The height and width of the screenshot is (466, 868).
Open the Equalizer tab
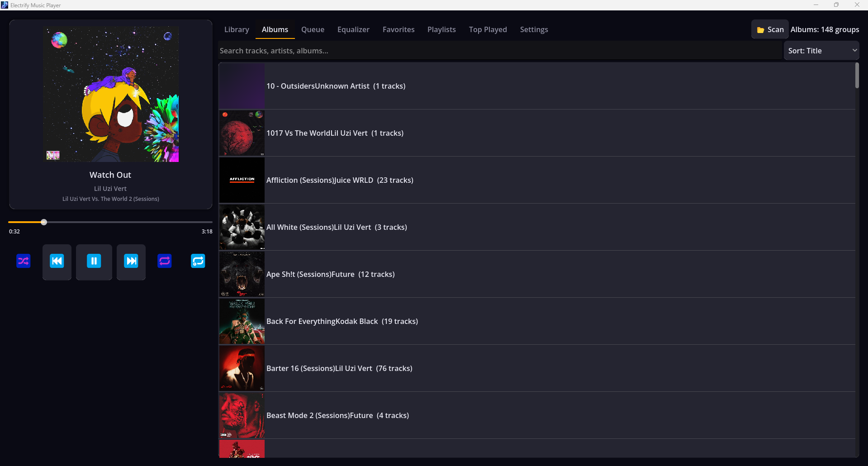(353, 29)
